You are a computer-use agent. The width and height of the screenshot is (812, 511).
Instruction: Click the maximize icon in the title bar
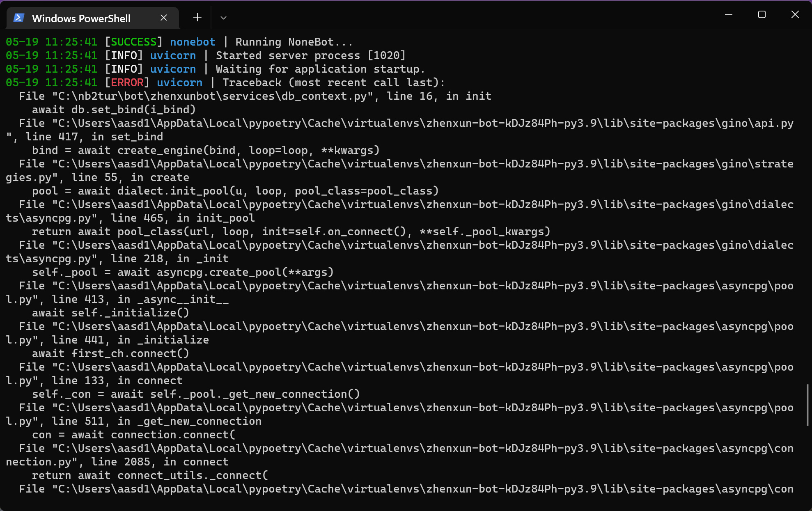(x=762, y=14)
